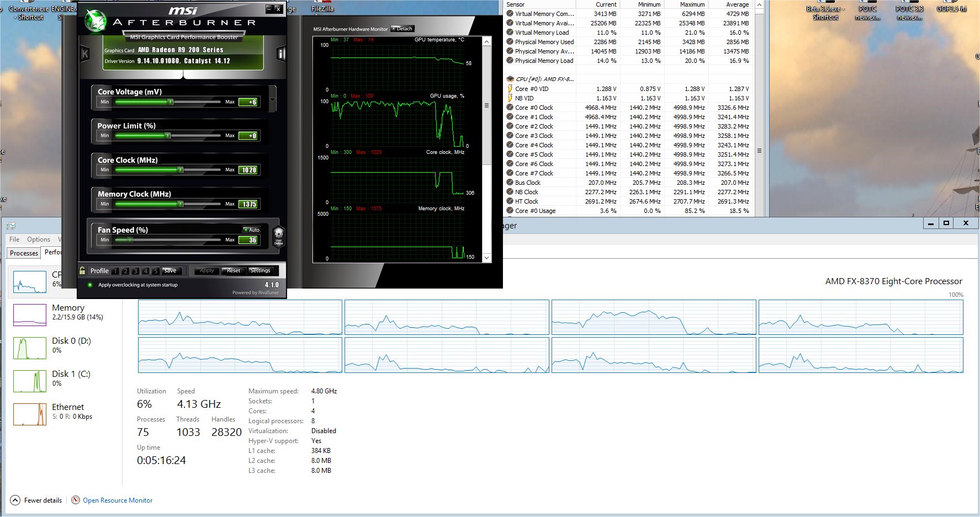Image resolution: width=980 pixels, height=517 pixels.
Task: Click the Memory Clock value field 1375
Action: [x=248, y=204]
